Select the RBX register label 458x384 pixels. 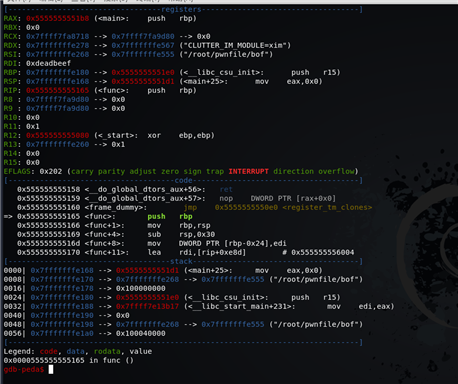[12, 27]
